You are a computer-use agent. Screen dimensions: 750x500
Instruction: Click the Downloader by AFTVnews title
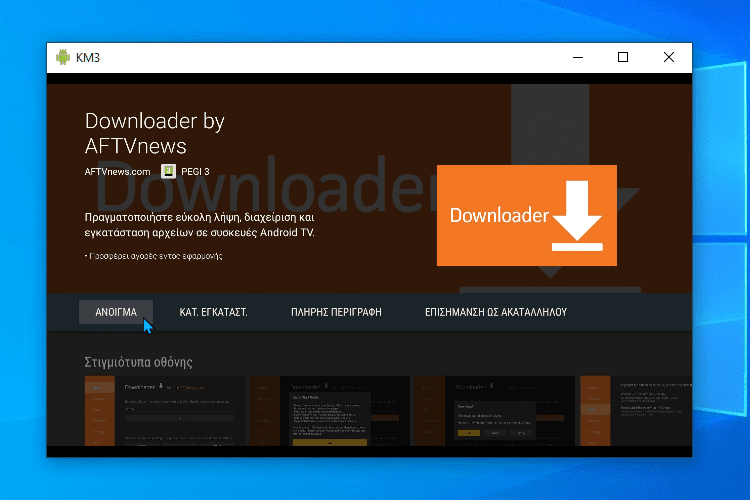154,133
